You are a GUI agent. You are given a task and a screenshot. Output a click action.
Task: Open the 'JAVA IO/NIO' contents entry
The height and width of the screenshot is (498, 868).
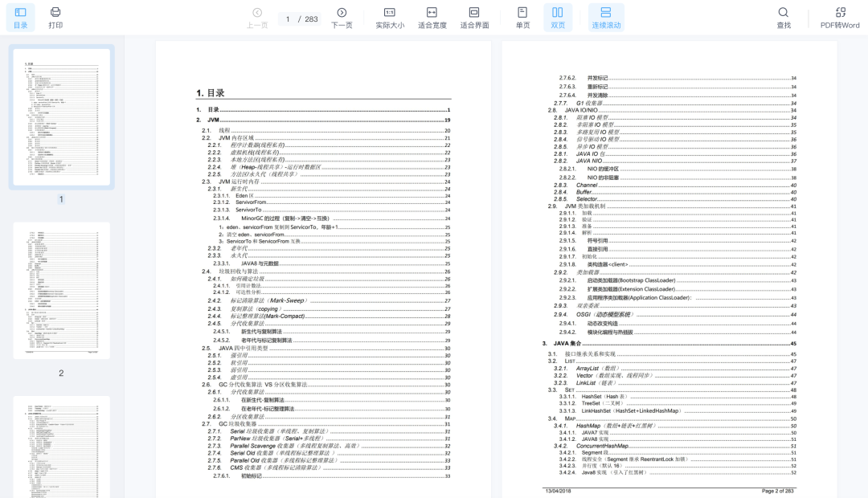[x=581, y=110]
